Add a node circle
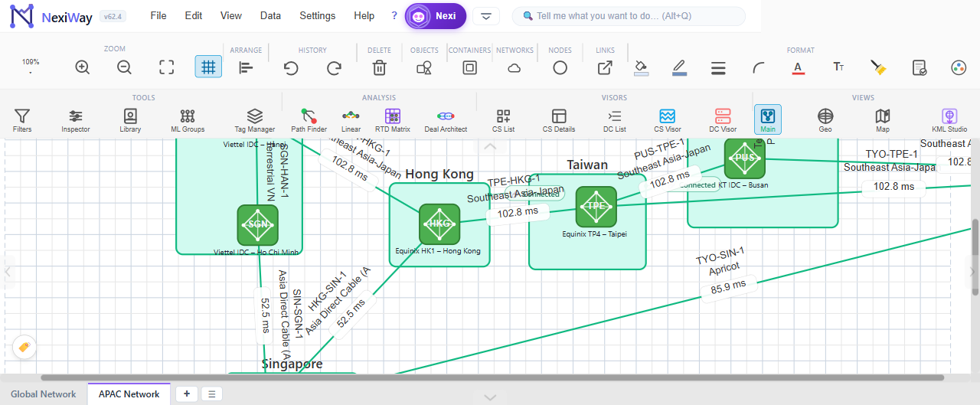 click(x=560, y=67)
